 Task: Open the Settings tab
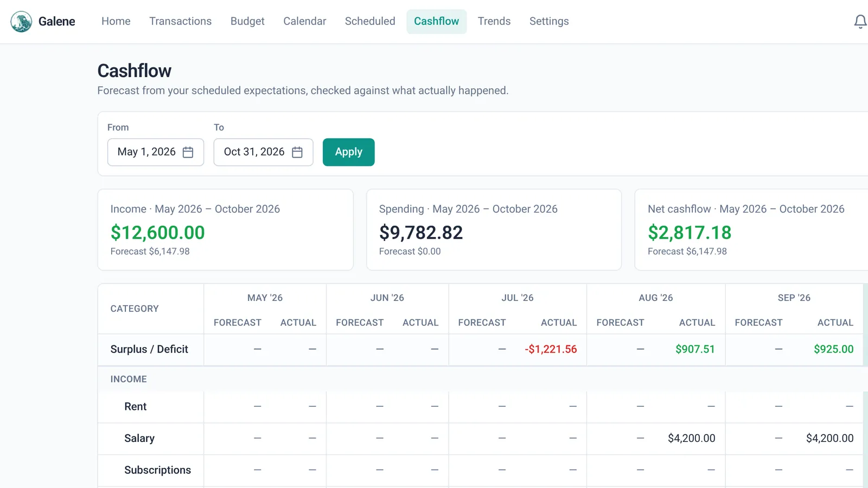point(549,22)
